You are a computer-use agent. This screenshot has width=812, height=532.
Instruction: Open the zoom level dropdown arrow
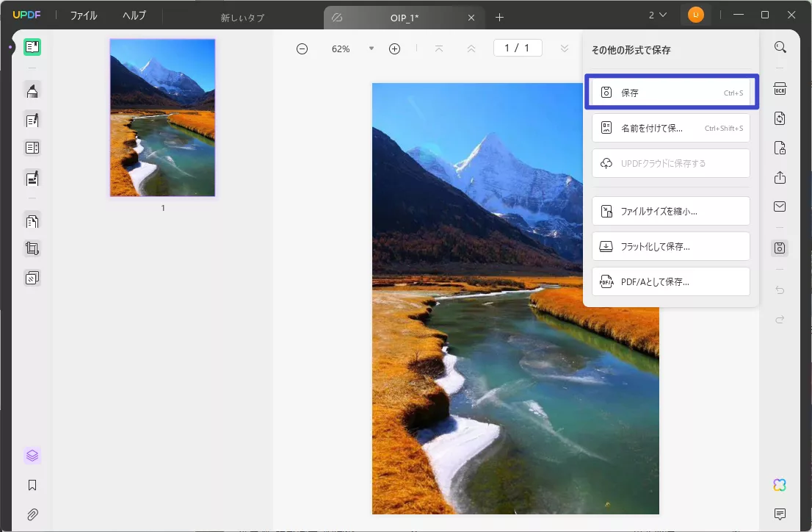click(x=371, y=48)
